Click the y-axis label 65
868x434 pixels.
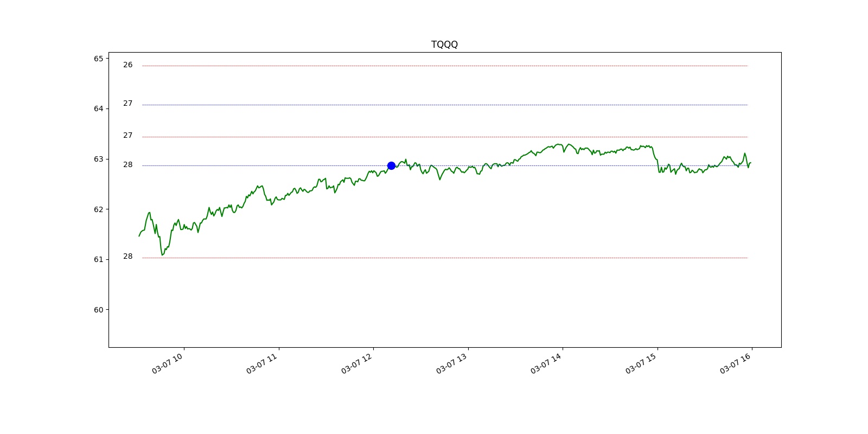tap(98, 59)
